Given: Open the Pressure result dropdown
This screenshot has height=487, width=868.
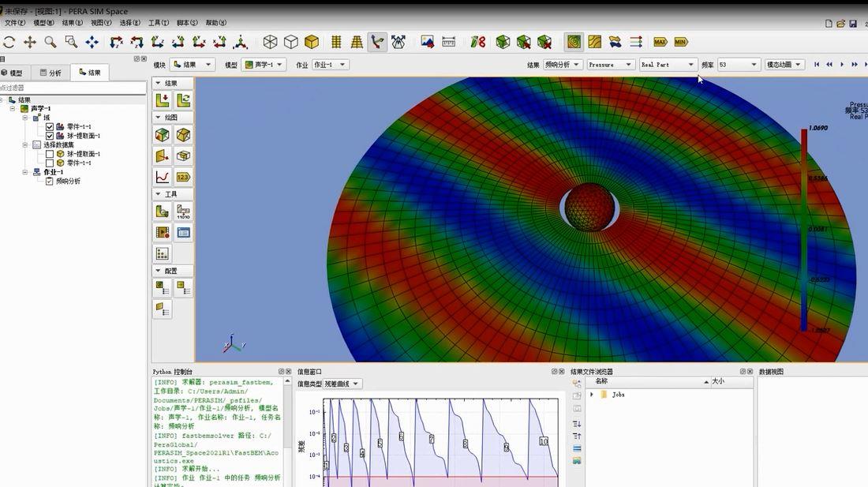Looking at the screenshot, I should (610, 65).
